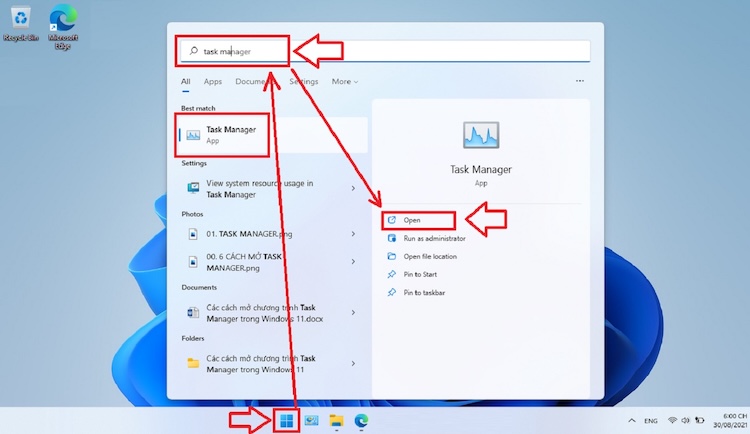Show hidden icons in the system tray
Viewport: 750px width, 434px height.
coord(631,420)
